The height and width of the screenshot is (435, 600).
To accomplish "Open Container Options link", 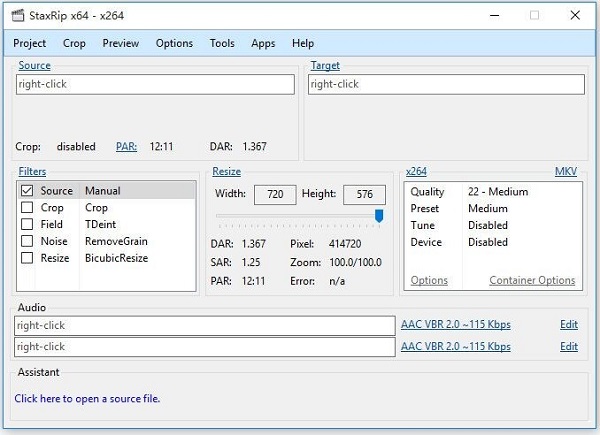I will [x=532, y=280].
